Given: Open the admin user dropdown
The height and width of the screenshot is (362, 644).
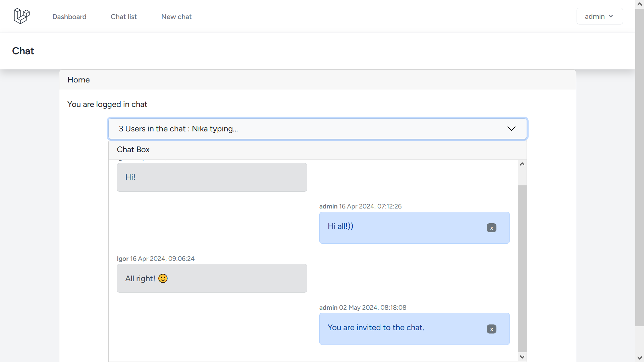Looking at the screenshot, I should pos(599,16).
